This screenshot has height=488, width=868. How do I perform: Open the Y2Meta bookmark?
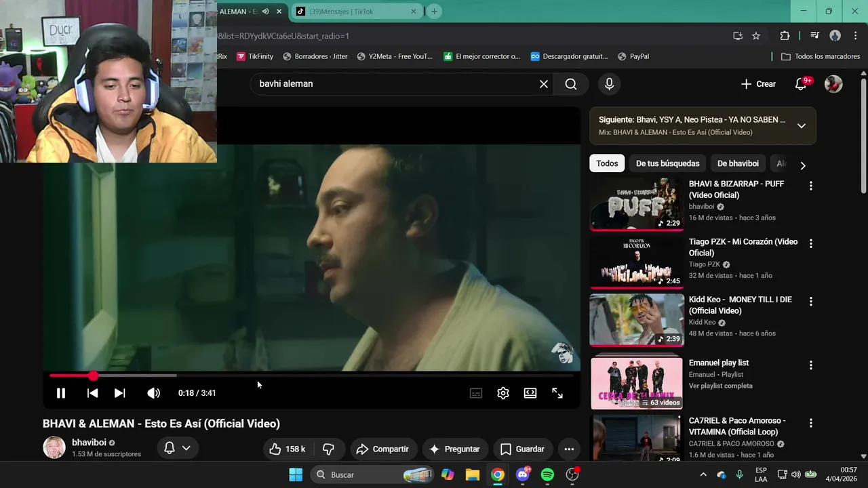[x=395, y=56]
